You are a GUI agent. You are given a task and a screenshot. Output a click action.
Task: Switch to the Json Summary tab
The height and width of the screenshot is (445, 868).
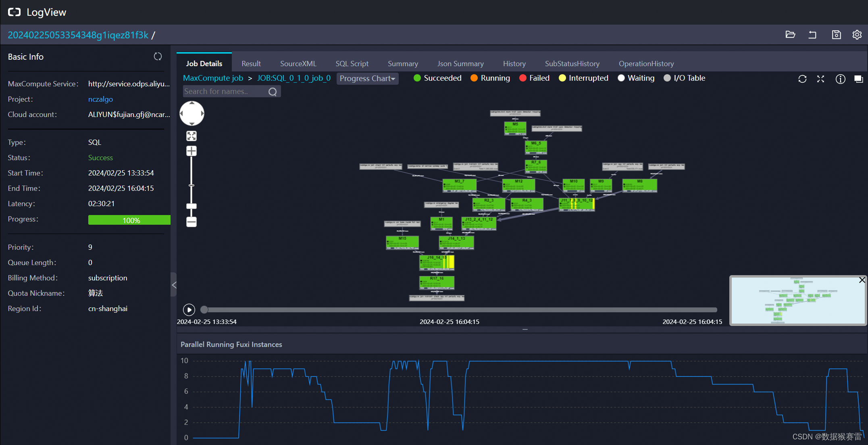tap(460, 63)
